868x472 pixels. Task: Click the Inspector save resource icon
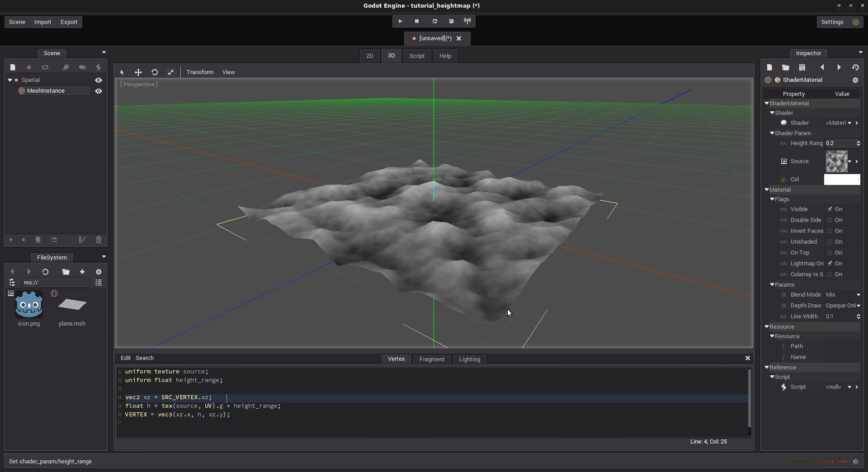(x=802, y=67)
